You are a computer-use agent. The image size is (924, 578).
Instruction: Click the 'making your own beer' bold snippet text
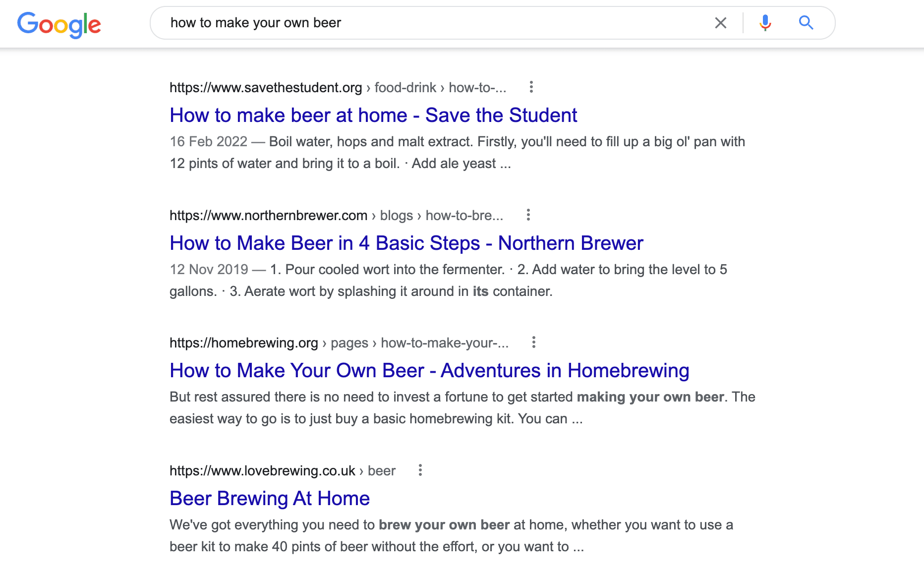point(650,397)
